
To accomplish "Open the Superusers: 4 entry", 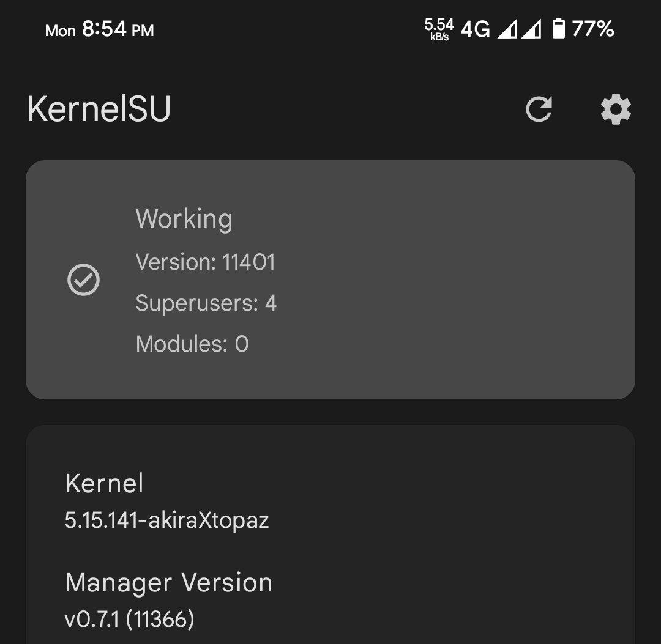I will pyautogui.click(x=206, y=303).
